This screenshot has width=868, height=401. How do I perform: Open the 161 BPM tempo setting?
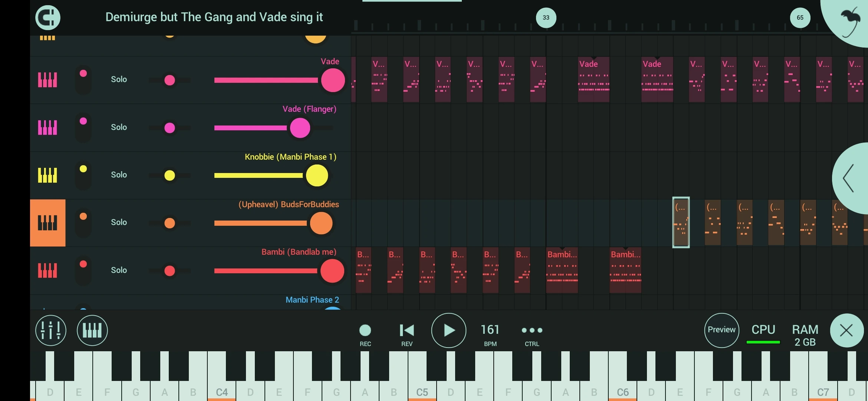490,330
